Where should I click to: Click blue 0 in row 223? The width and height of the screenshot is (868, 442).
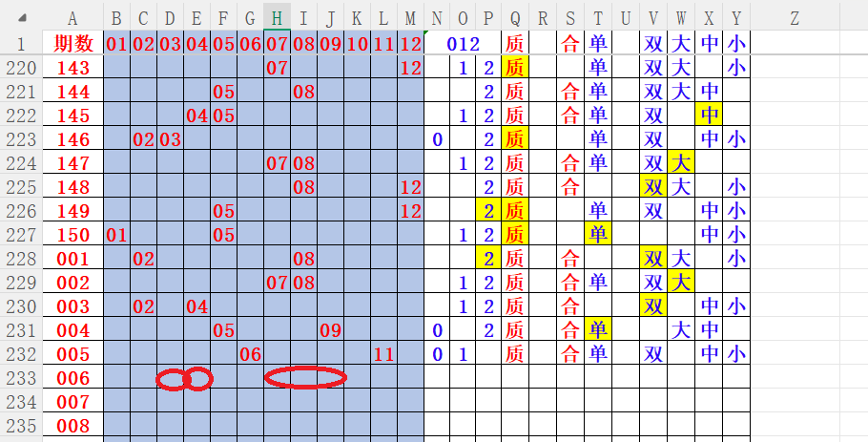click(437, 139)
